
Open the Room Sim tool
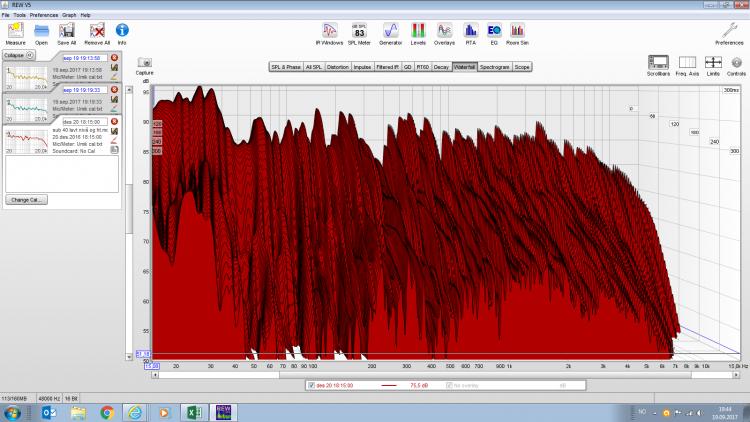[517, 30]
